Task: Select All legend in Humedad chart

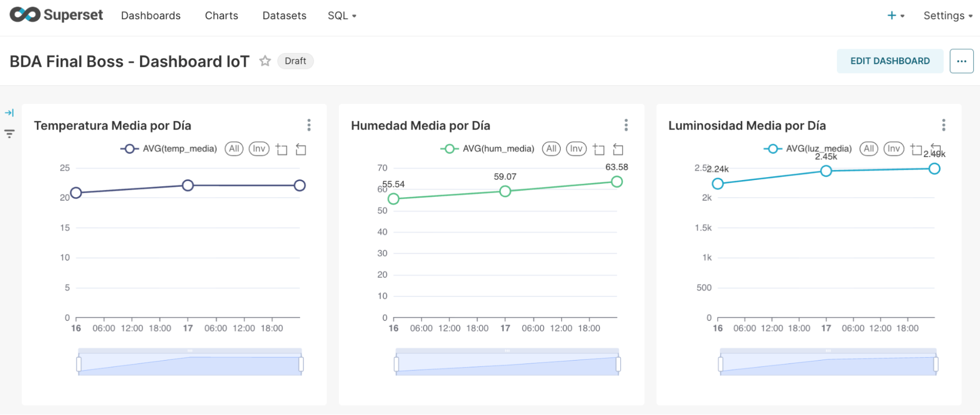Action: point(552,149)
